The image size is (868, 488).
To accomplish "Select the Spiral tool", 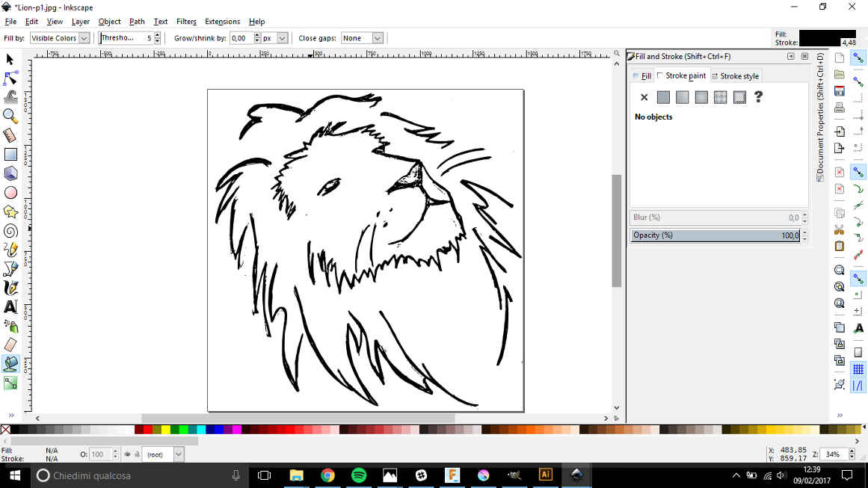I will (10, 231).
